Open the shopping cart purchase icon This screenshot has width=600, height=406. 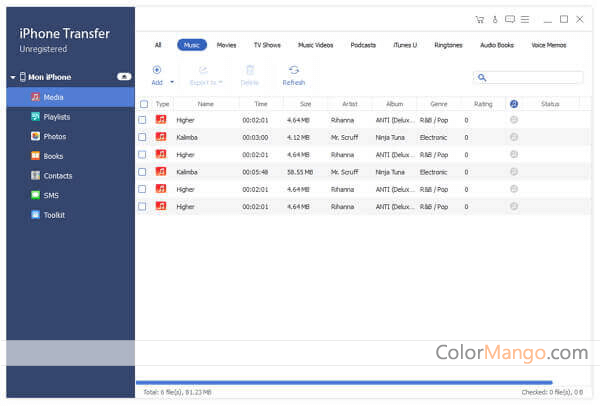pyautogui.click(x=480, y=19)
